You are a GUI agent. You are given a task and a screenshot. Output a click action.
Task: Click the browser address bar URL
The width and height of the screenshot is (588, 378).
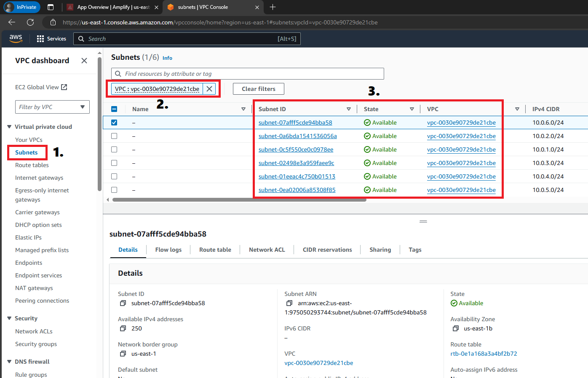tap(220, 22)
